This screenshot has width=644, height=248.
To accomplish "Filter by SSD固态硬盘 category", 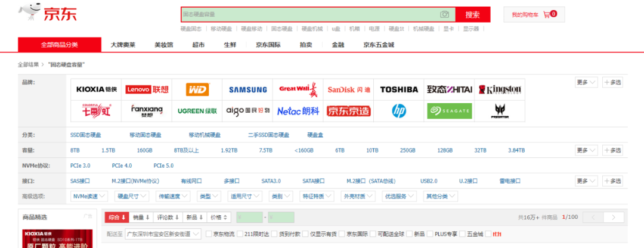I will click(x=86, y=135).
